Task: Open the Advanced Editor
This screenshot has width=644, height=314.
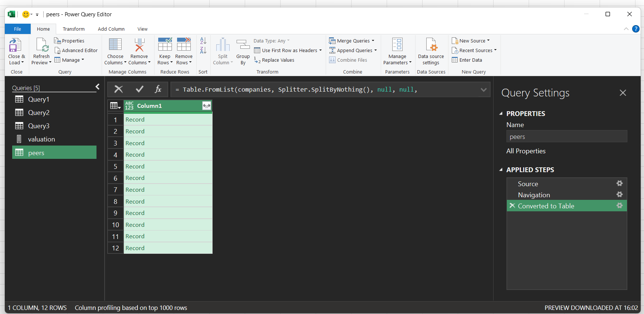Action: tap(76, 50)
